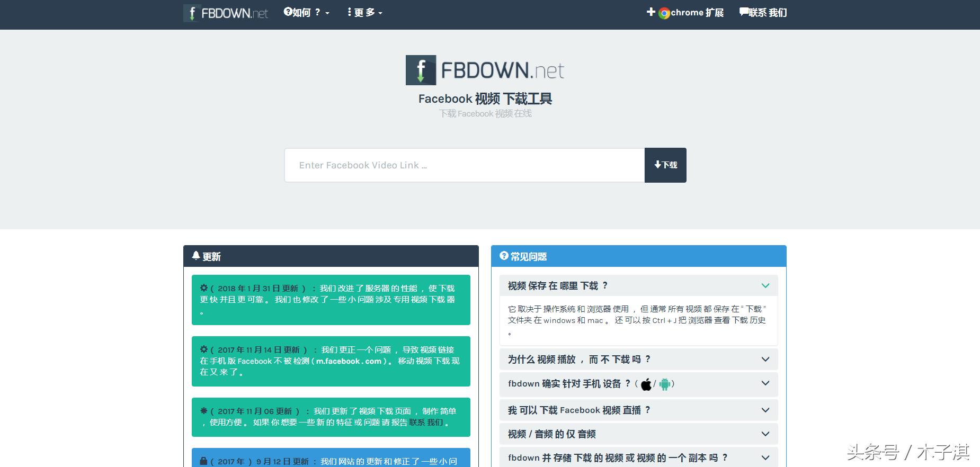Screen dimensions: 980x467
Task: Click the 视频保存在哪里下载？ question title
Action: coord(558,286)
